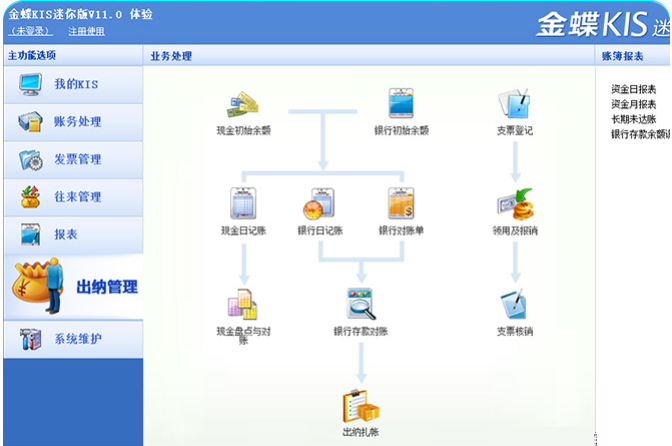Image resolution: width=672 pixels, height=446 pixels.
Task: Click the 银行初始余额 label
Action: [x=401, y=130]
